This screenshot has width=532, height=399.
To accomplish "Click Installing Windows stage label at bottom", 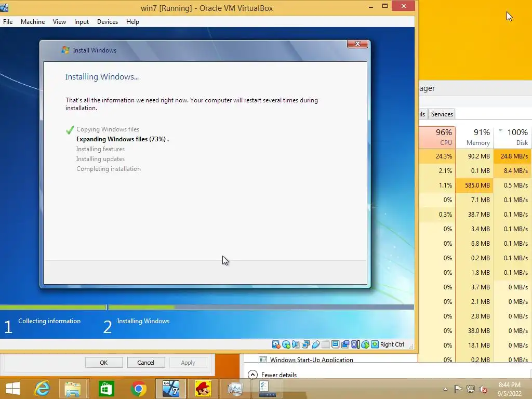I will coord(143,321).
